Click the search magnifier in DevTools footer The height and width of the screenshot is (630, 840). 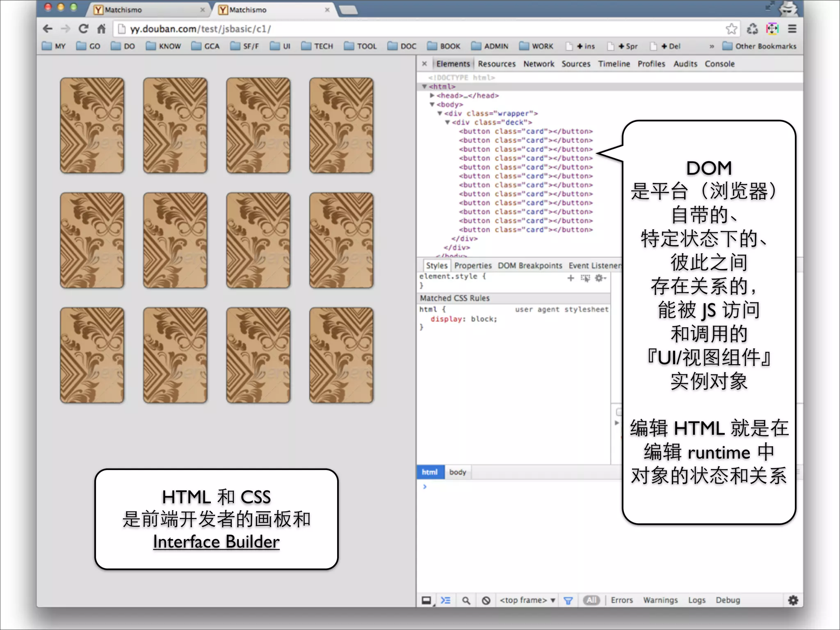click(x=466, y=600)
